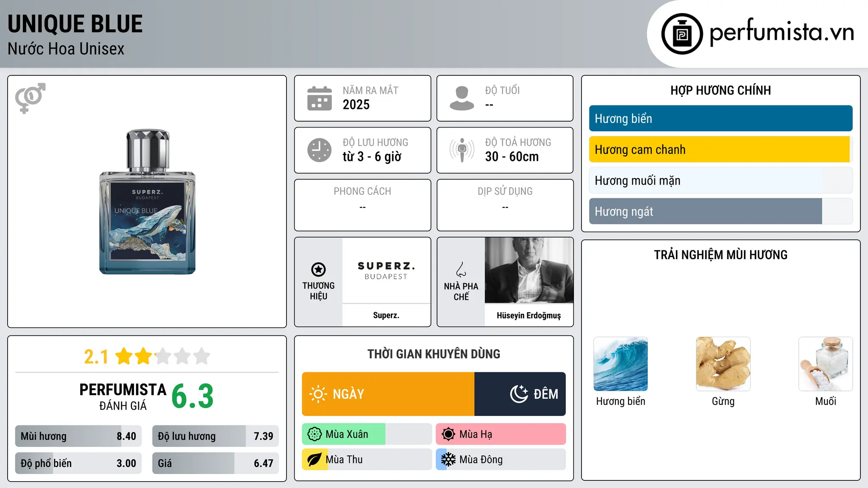Click the ĐÊM nighttime bar label
The width and height of the screenshot is (868, 488).
click(546, 394)
